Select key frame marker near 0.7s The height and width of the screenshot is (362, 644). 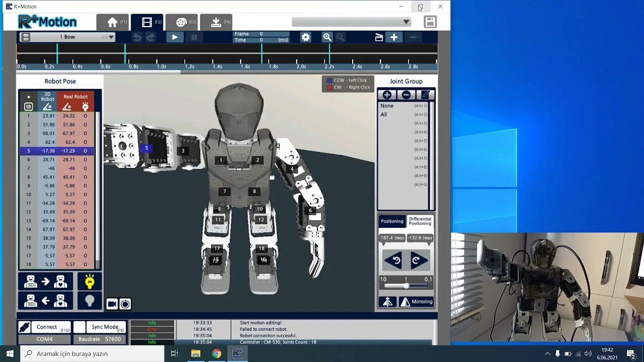[x=125, y=54]
